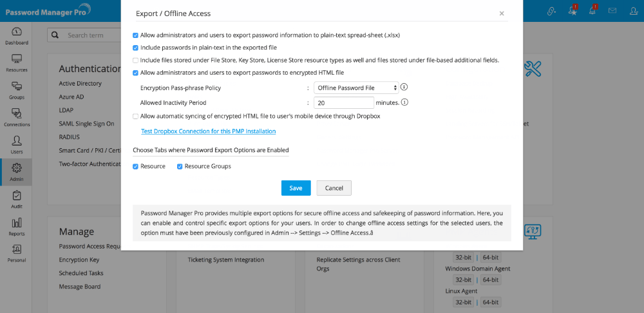The height and width of the screenshot is (313, 644).
Task: Open the Message Board link
Action: click(80, 287)
